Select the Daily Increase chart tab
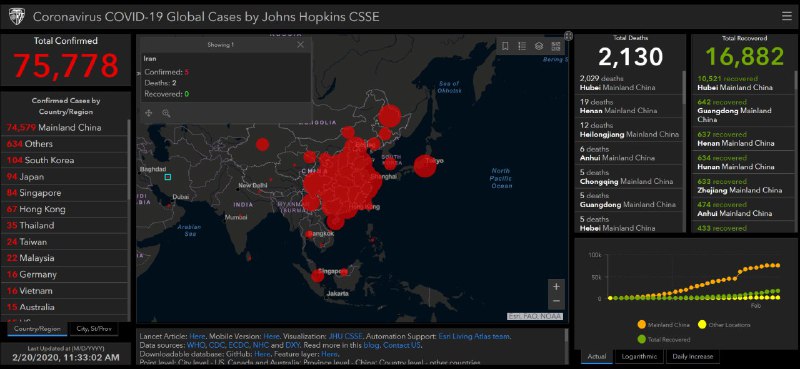 692,356
